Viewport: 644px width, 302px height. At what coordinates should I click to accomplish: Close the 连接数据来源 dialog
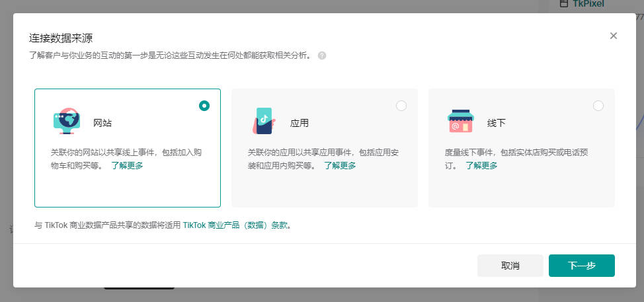point(614,36)
